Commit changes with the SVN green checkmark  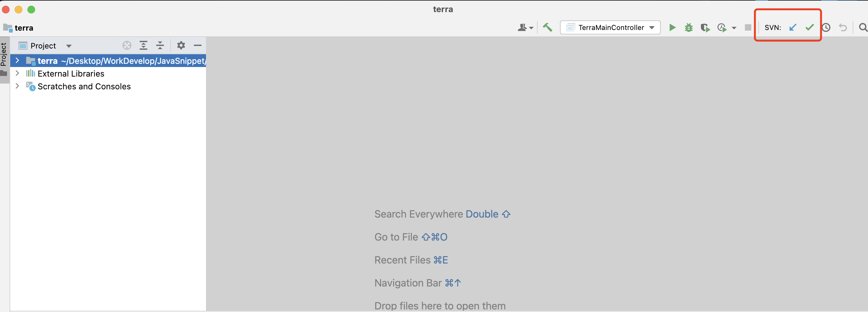[809, 27]
